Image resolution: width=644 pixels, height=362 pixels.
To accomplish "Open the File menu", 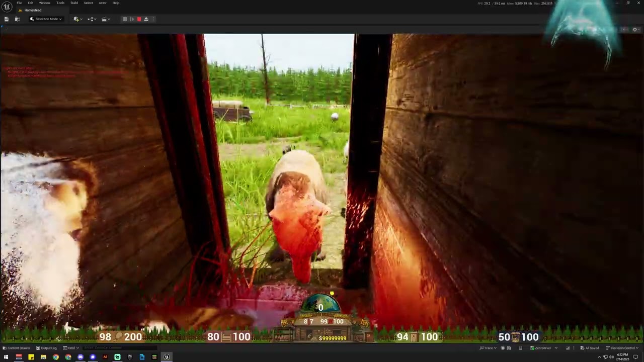I will click(19, 3).
